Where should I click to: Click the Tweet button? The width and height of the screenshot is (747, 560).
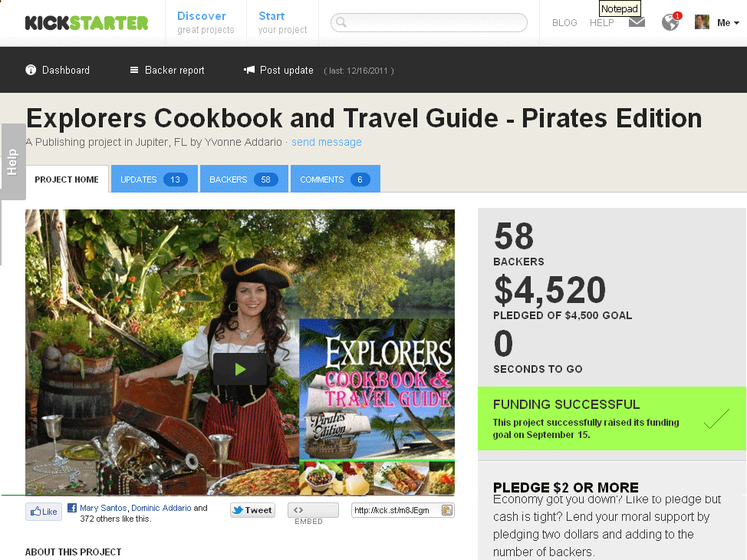(x=252, y=510)
